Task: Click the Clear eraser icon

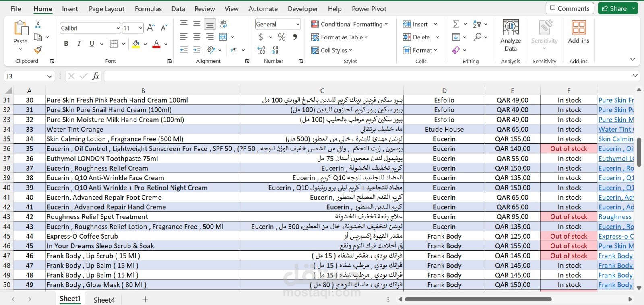Action: [x=456, y=50]
